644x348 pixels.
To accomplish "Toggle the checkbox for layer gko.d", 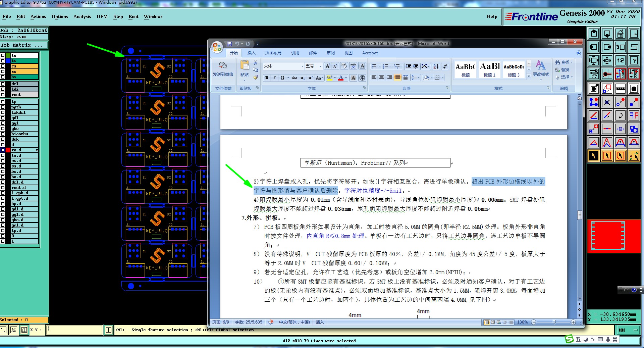I will (x=3, y=220).
